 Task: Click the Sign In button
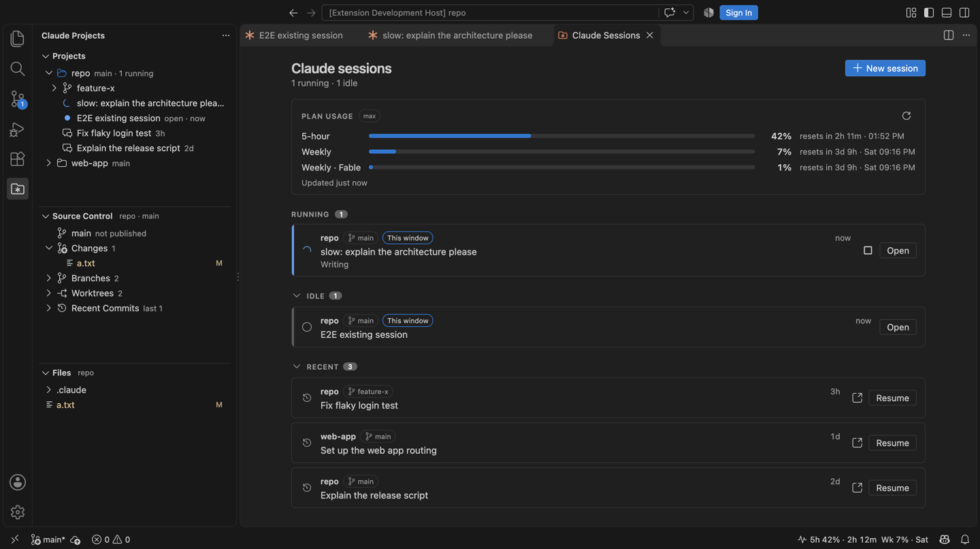tap(739, 13)
